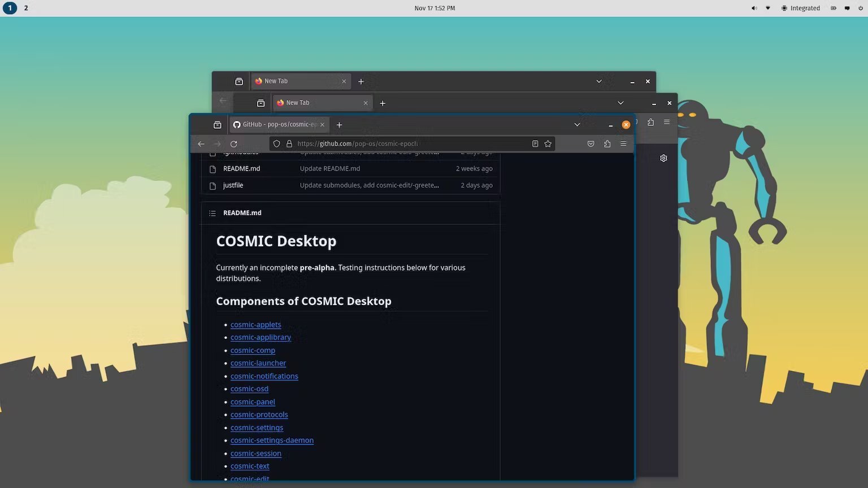Open the cosmic-notifications link

tap(264, 376)
